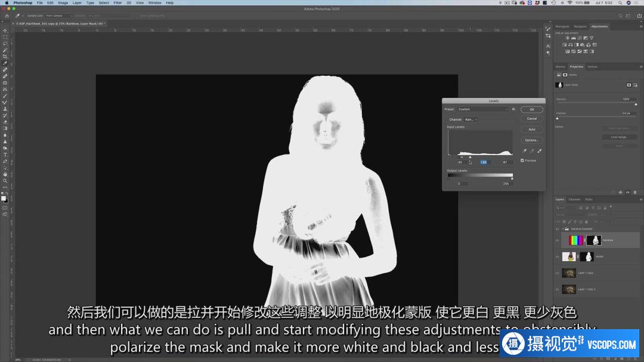The width and height of the screenshot is (644, 362).
Task: Open the Properties panel menu
Action: [x=640, y=67]
